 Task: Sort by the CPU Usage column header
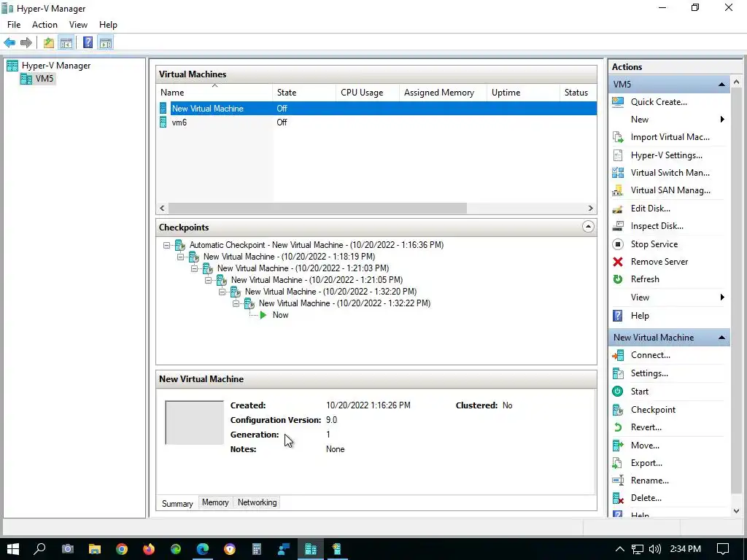tap(368, 93)
